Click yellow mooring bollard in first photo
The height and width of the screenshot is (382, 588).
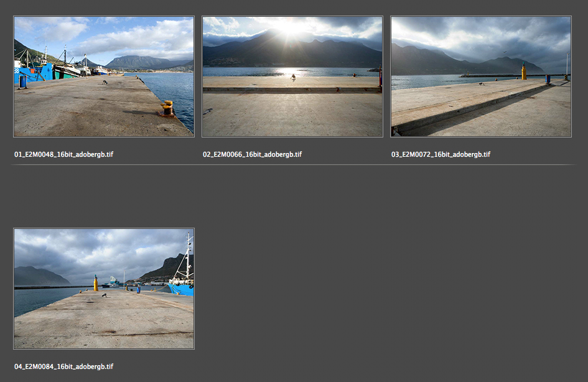click(x=167, y=109)
